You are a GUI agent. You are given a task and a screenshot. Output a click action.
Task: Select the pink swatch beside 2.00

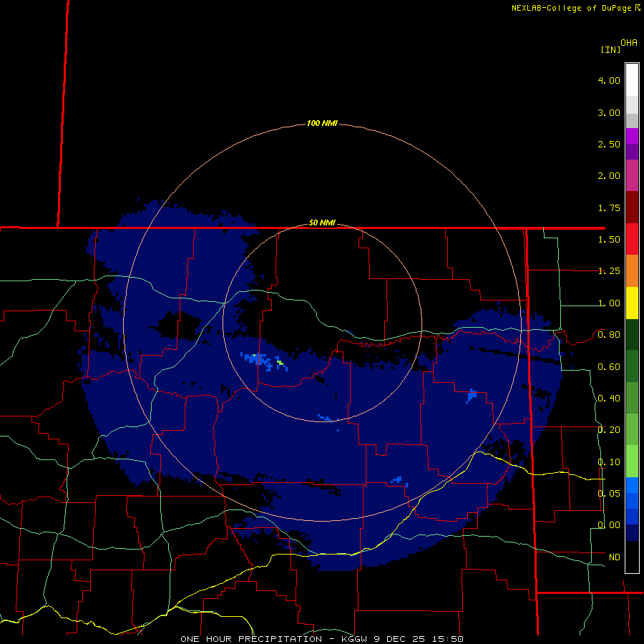pos(632,175)
